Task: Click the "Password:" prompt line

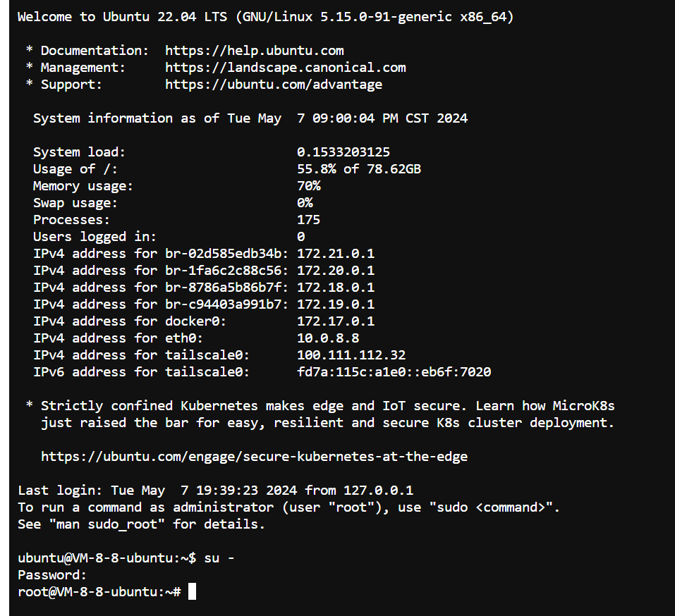Action: point(52,575)
